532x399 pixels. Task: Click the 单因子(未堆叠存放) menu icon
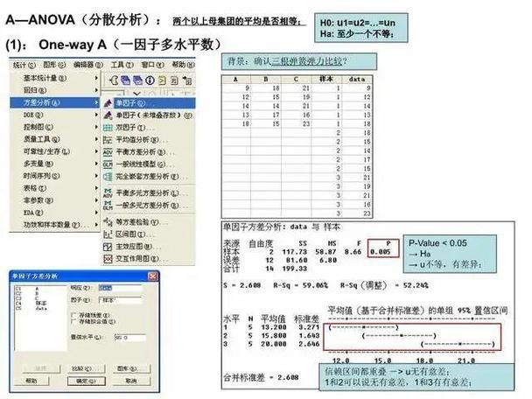pos(108,115)
